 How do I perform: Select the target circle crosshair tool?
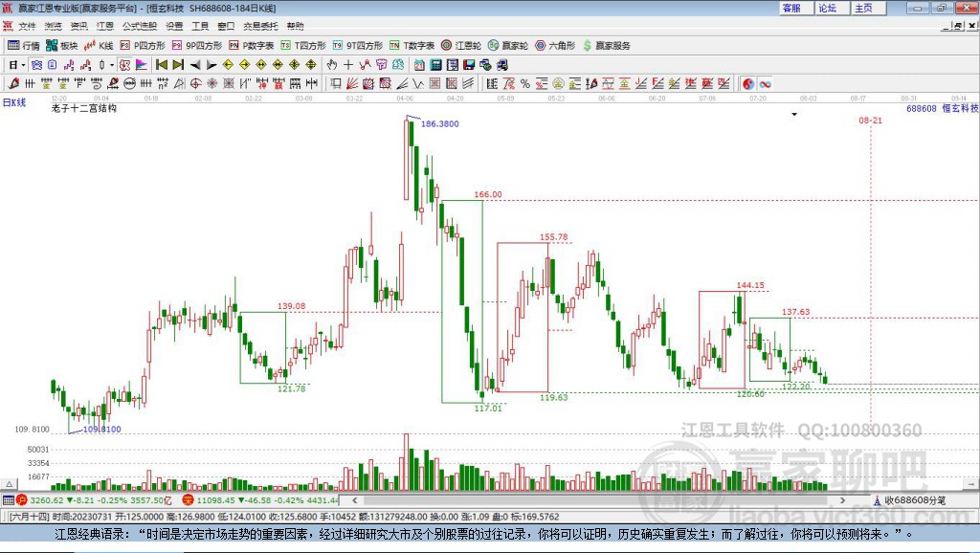(195, 83)
